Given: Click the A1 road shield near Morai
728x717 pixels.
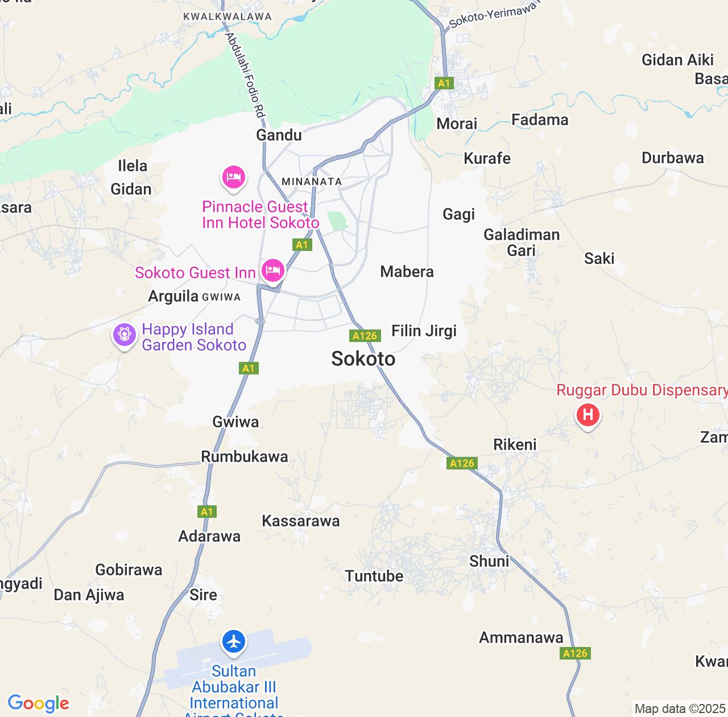Looking at the screenshot, I should pos(444,83).
